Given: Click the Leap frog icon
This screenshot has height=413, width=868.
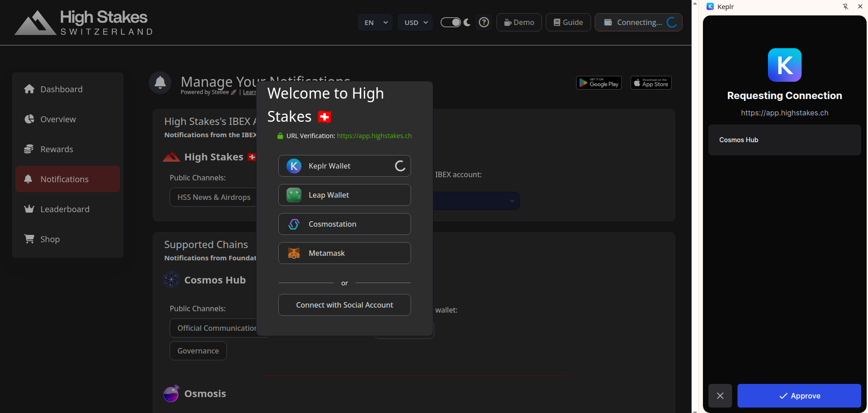Looking at the screenshot, I should [x=294, y=195].
